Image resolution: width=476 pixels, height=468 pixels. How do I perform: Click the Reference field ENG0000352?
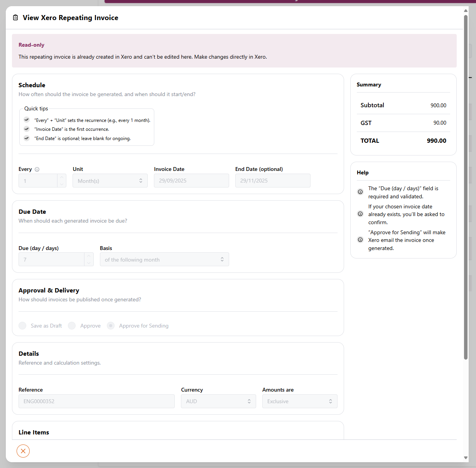click(x=96, y=401)
